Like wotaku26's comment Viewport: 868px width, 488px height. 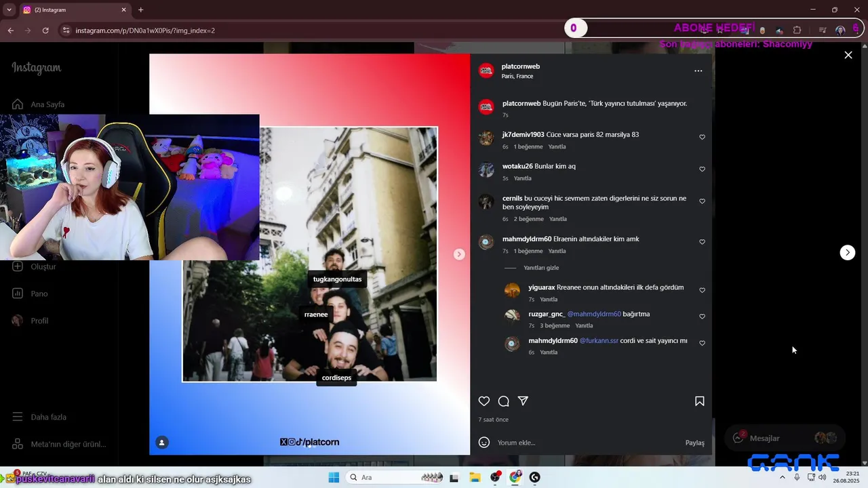(x=702, y=169)
